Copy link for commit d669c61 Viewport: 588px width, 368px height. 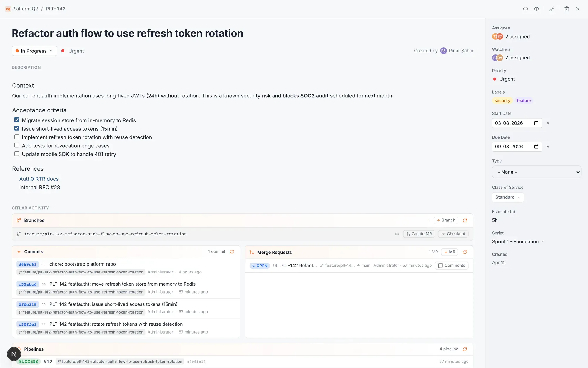pos(44,264)
